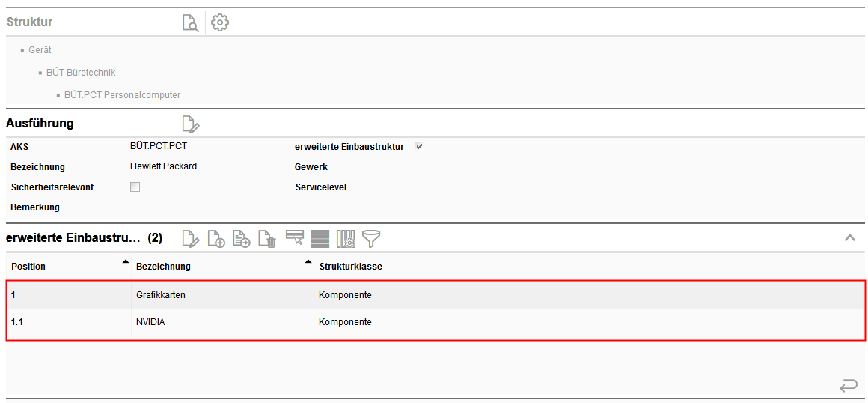Delete the entry with the document-trash icon

click(268, 239)
